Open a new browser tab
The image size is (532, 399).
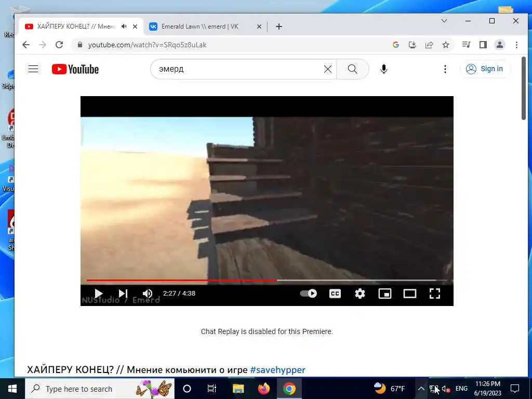(279, 26)
